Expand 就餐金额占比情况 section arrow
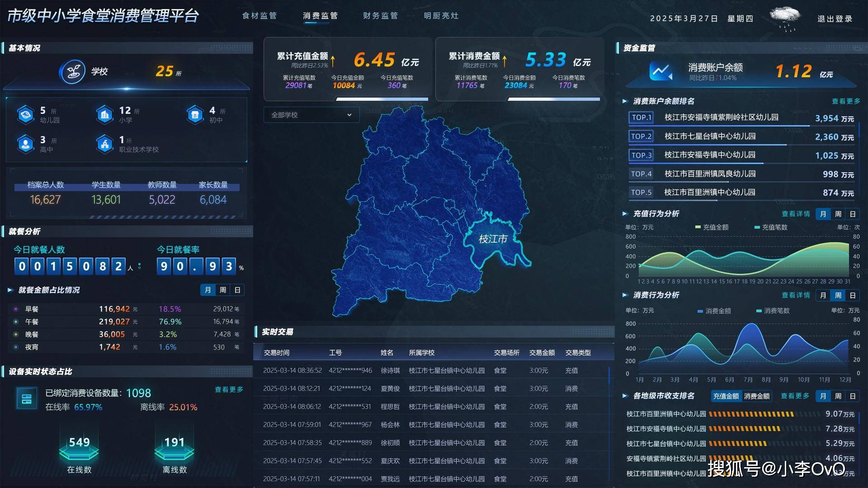Viewport: 868px width, 488px height. pyautogui.click(x=10, y=290)
